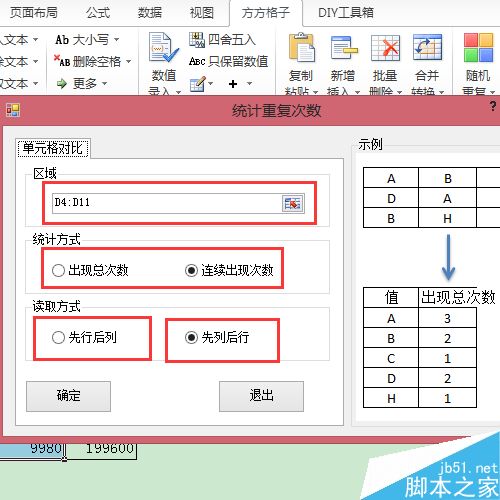500x500 pixels.
Task: Click the pencil edit icon in ribbon
Action: pos(198,84)
